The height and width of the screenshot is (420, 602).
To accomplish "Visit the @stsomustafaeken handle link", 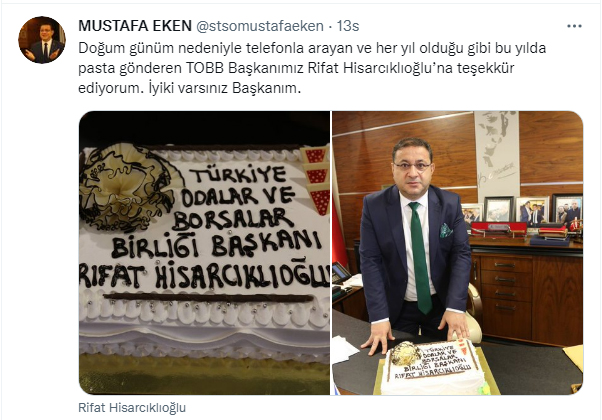I will [x=260, y=26].
